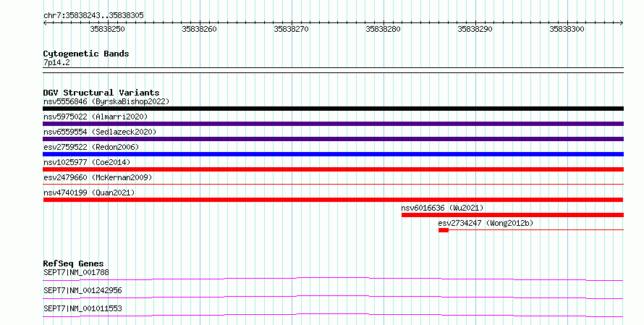Click the DGV Structural Variants track title

tap(101, 93)
